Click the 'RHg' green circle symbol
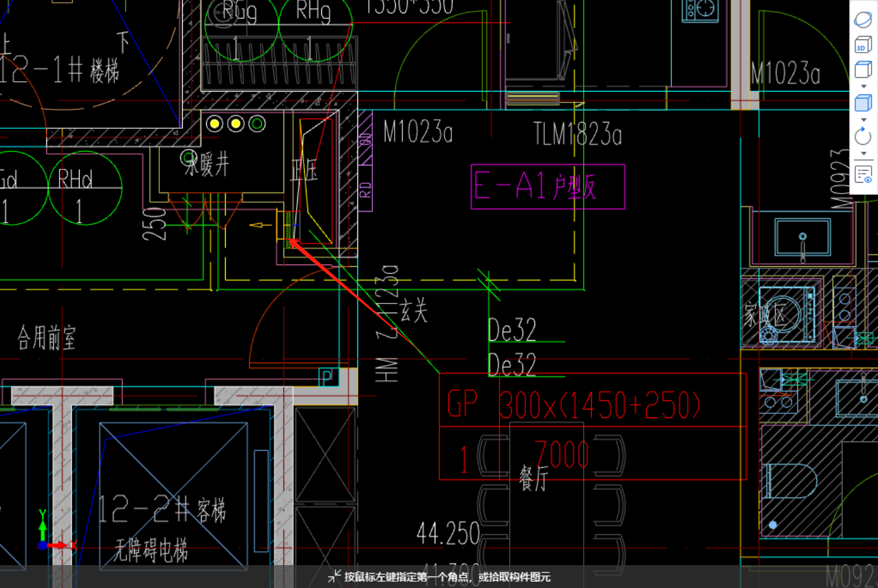 pyautogui.click(x=316, y=25)
